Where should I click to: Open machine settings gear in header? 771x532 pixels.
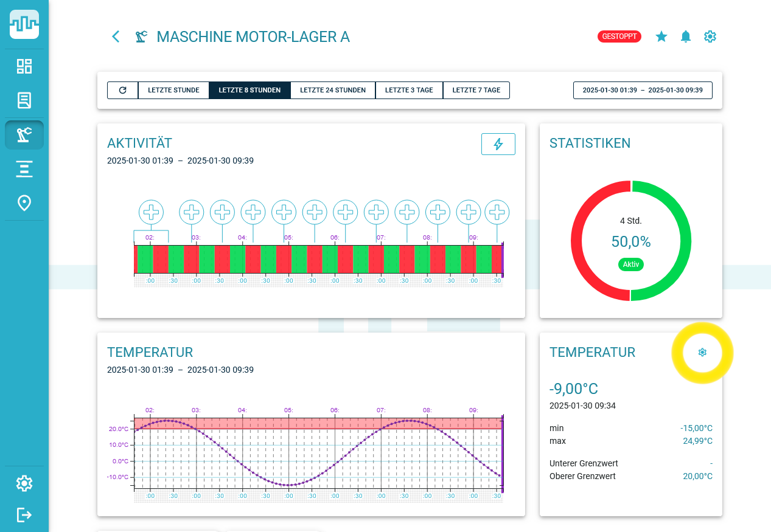tap(710, 36)
